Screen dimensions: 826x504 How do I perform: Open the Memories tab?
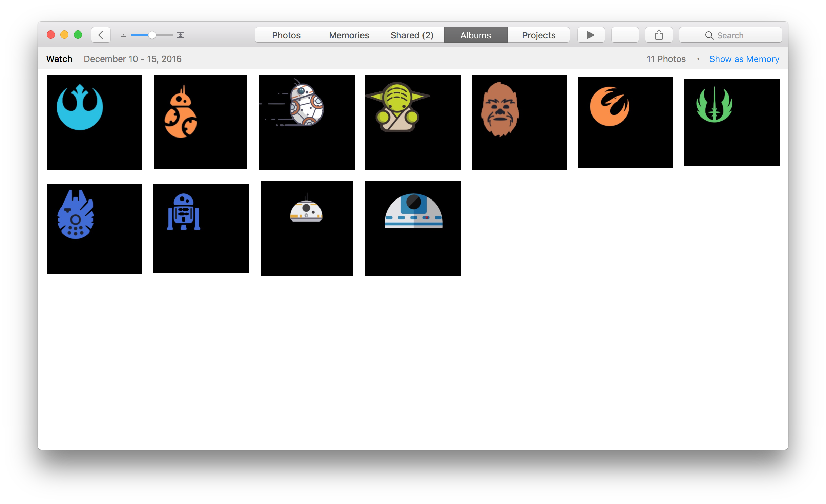click(349, 35)
